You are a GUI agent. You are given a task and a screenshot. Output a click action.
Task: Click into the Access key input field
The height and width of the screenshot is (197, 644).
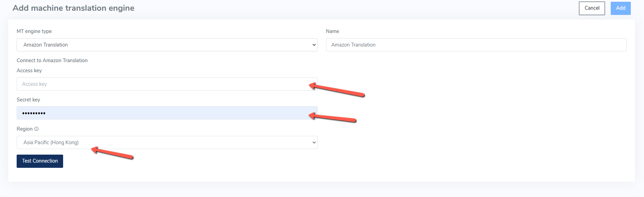(167, 84)
